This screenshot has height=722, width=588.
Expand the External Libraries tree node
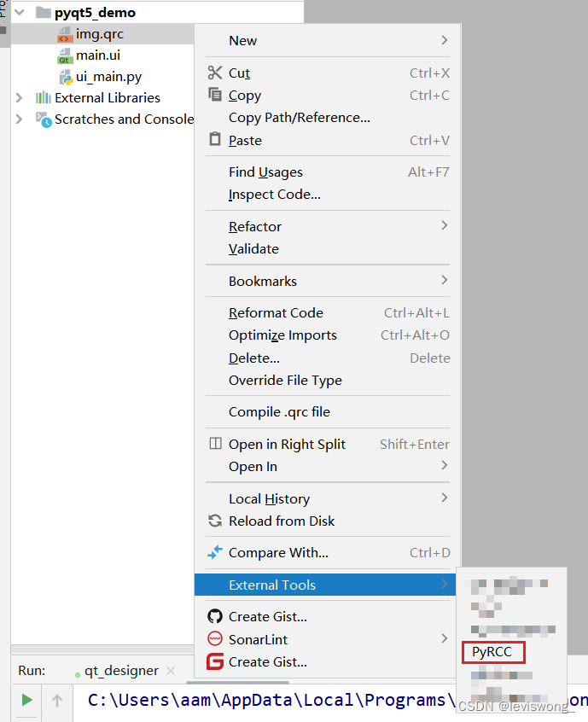pos(17,97)
